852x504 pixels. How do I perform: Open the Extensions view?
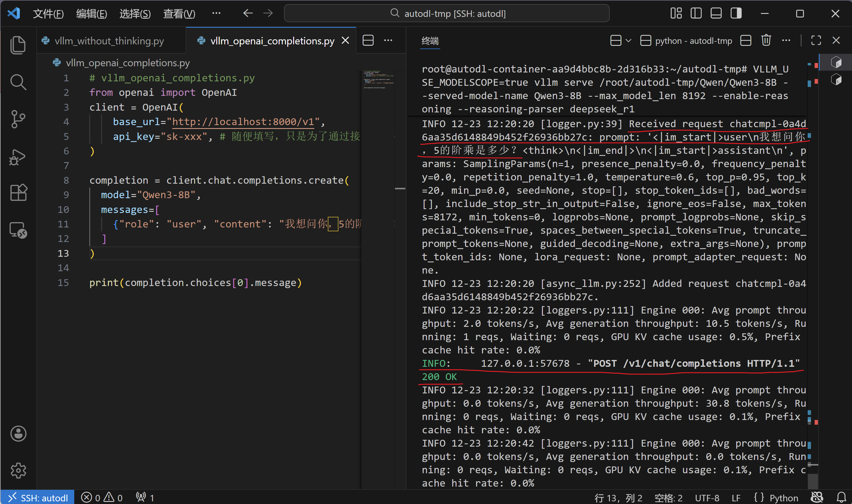pos(18,193)
